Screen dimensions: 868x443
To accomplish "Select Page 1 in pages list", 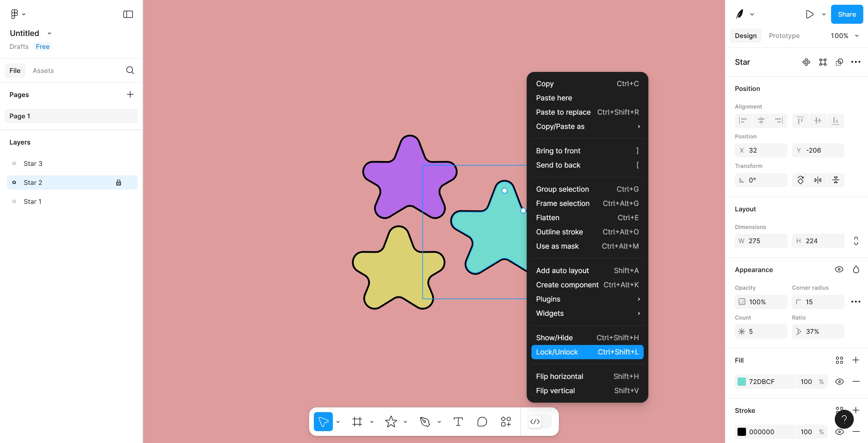I will tap(71, 116).
